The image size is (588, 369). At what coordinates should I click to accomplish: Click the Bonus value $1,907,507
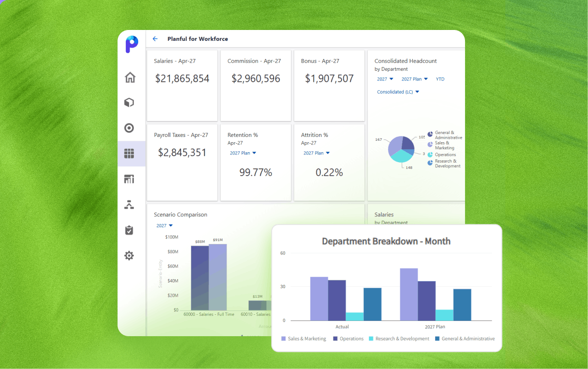point(329,79)
